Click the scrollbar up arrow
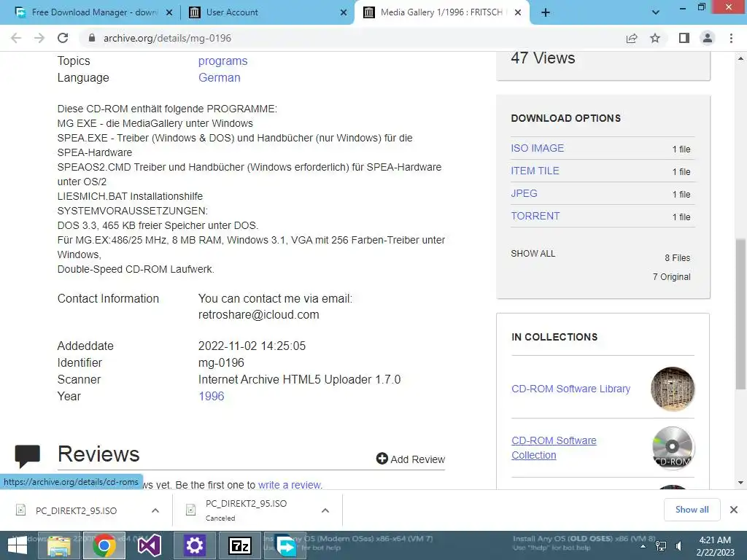This screenshot has height=560, width=747. (740, 58)
